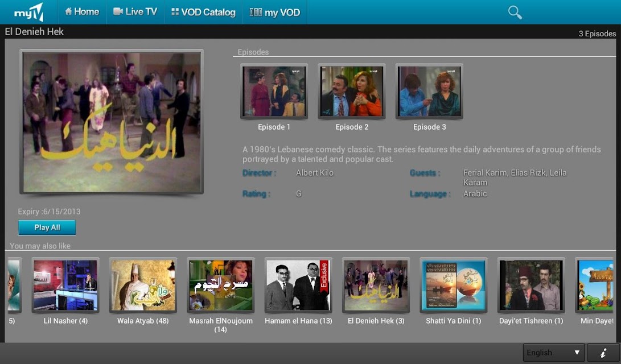
Task: Click the Play All button
Action: (x=47, y=227)
